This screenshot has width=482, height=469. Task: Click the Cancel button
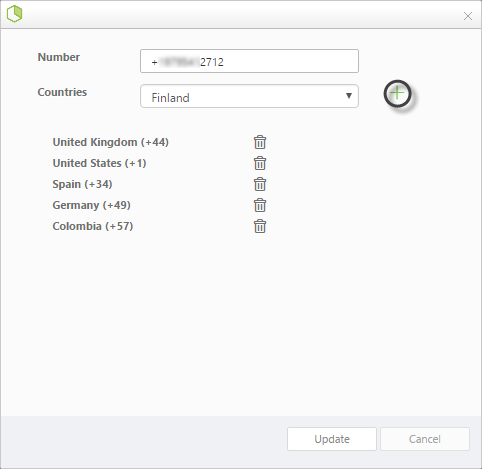(425, 439)
